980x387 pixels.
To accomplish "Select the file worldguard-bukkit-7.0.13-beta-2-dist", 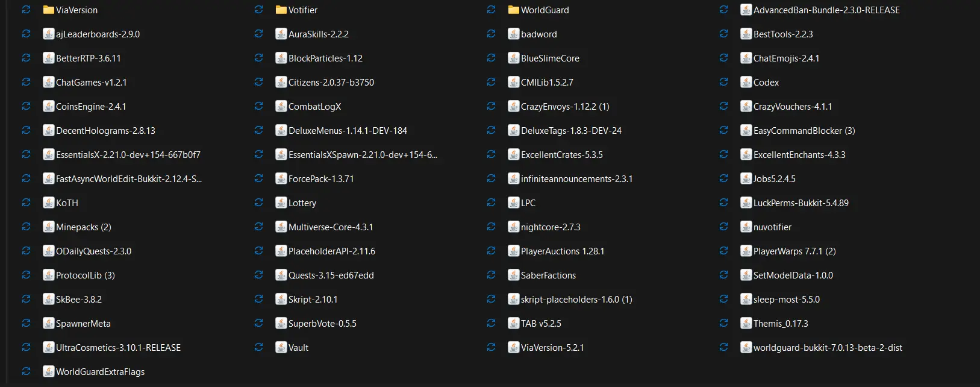I will pos(828,348).
